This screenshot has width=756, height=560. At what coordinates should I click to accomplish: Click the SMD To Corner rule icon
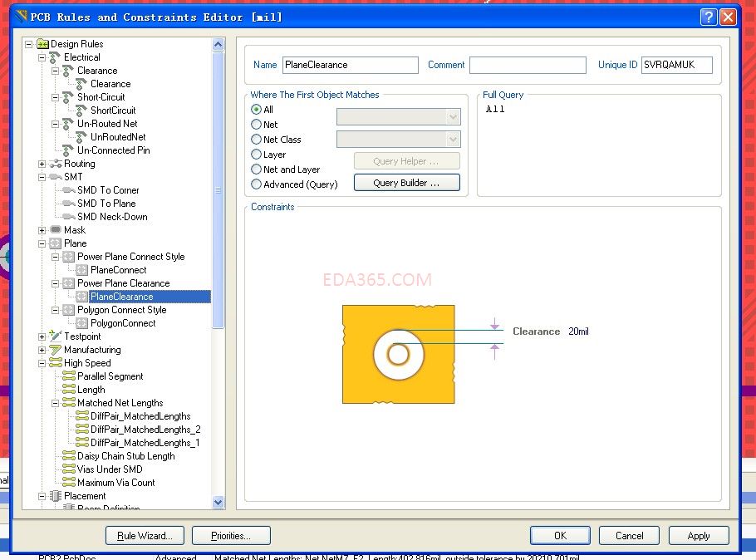pyautogui.click(x=69, y=190)
